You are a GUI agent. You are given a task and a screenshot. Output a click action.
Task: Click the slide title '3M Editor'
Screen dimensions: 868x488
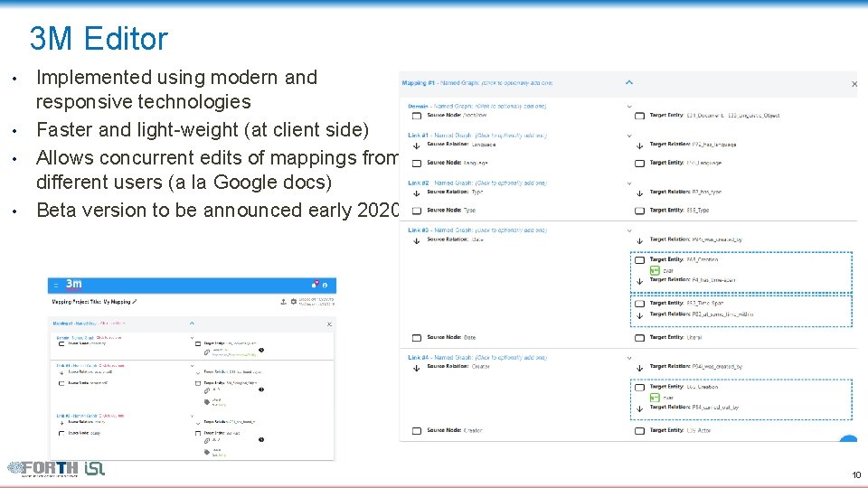99,39
